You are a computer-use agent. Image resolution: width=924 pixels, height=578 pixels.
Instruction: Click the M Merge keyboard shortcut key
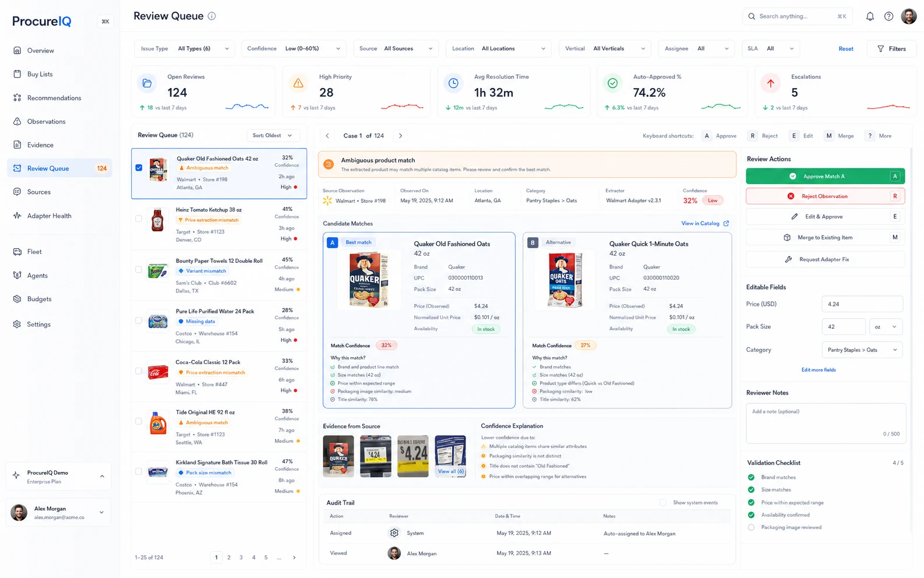(828, 136)
